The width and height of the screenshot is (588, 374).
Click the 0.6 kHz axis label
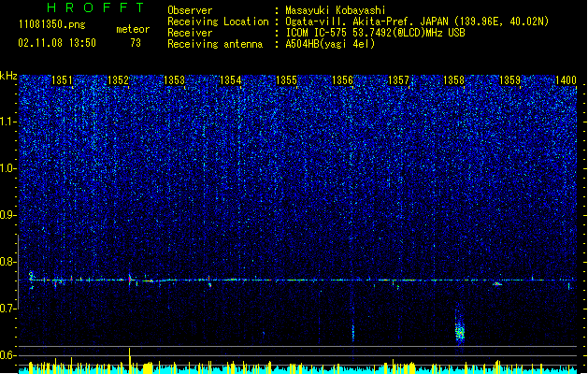[7, 355]
